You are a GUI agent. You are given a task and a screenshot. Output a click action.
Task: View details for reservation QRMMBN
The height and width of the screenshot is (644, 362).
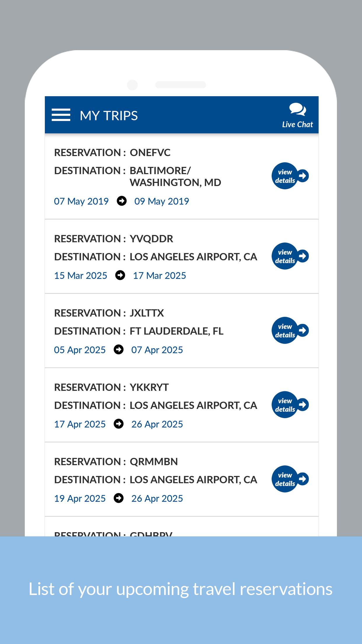290,479
